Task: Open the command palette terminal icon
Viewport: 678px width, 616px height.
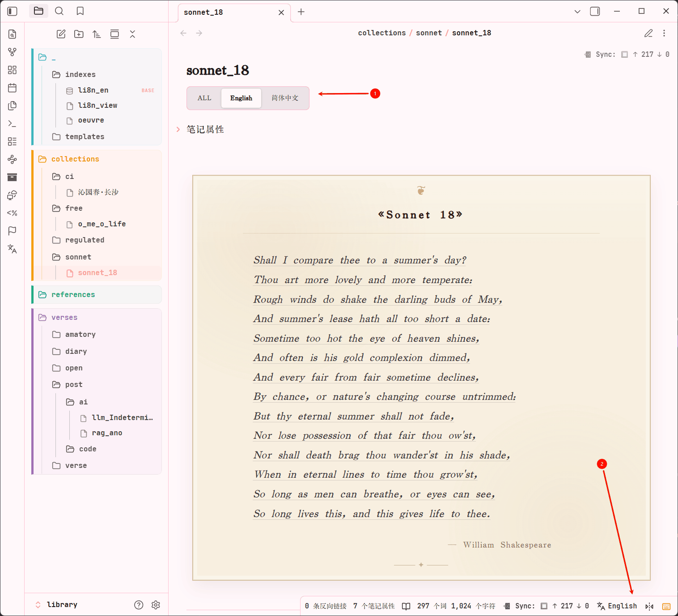Action: 13,123
